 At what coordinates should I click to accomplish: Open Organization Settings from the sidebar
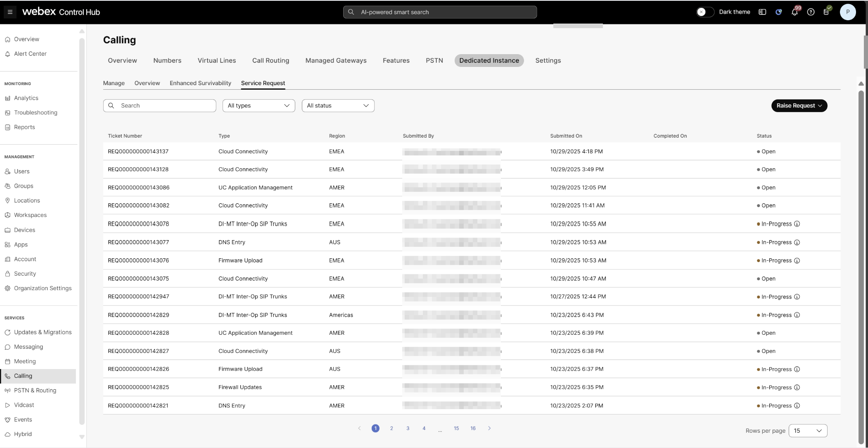(x=43, y=288)
